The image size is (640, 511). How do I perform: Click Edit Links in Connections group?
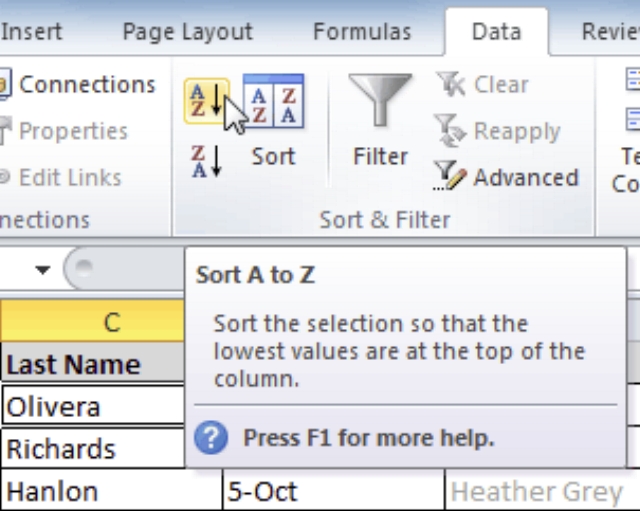coord(63,177)
